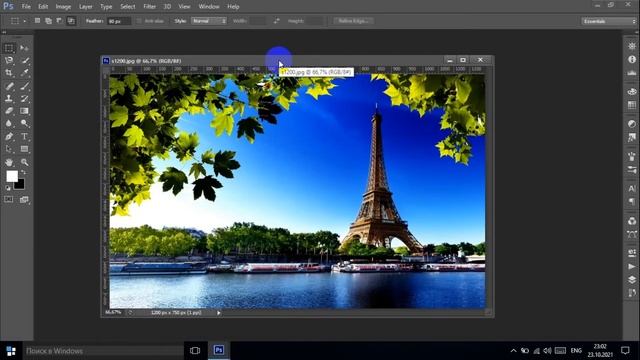Select the Eraser tool

point(9,111)
